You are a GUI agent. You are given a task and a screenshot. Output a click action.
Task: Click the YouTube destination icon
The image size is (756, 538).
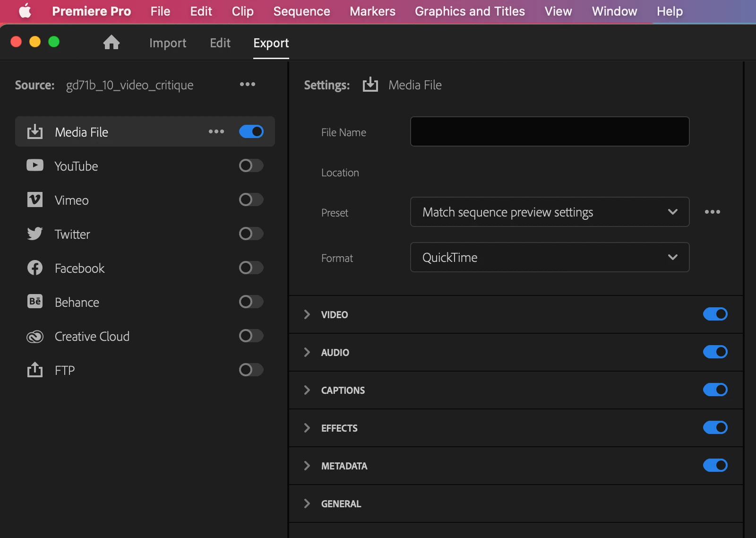35,165
